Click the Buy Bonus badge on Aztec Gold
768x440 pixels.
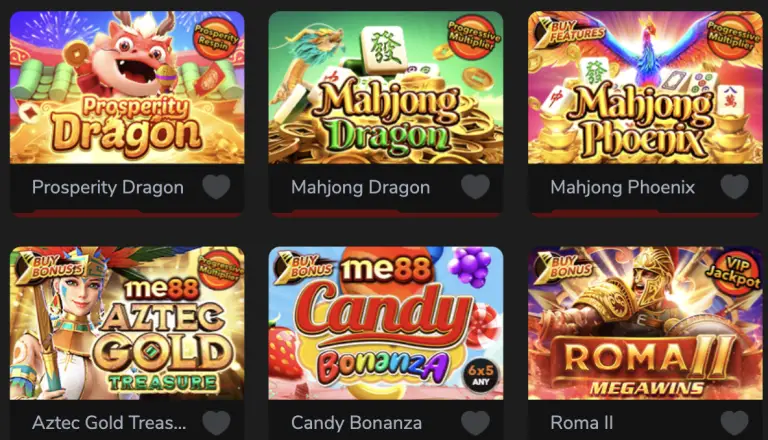[x=49, y=267]
